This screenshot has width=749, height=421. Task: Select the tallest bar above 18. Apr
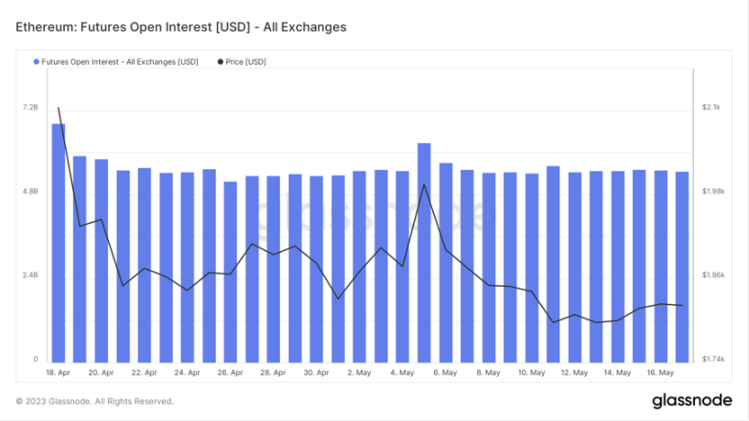click(x=59, y=242)
